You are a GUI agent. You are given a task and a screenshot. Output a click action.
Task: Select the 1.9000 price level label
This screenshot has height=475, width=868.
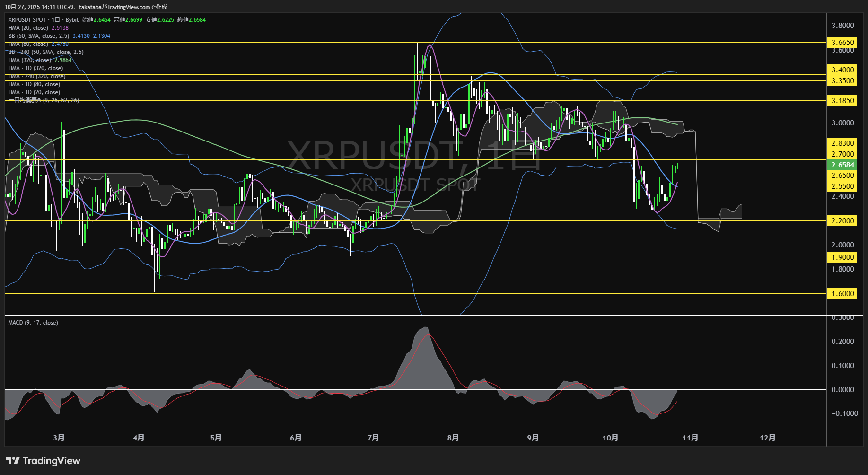(x=842, y=257)
